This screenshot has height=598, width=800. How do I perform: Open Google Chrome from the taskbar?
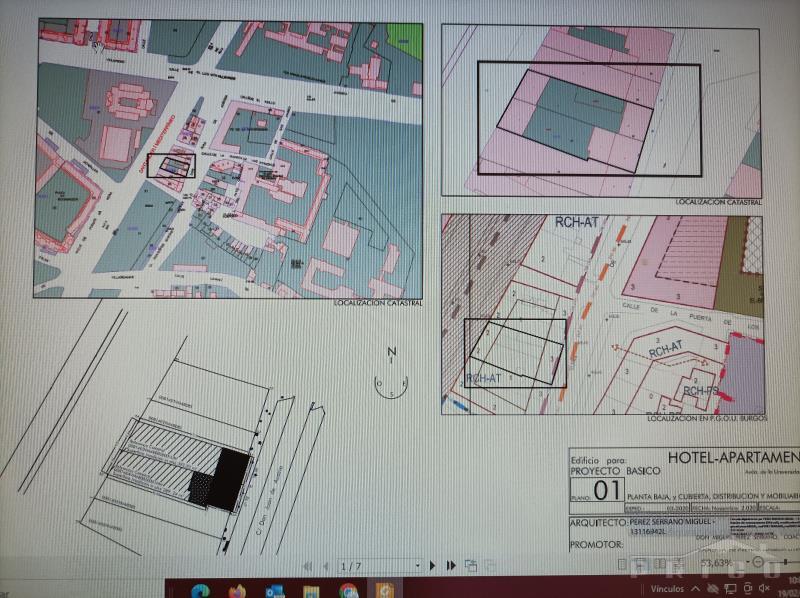click(x=347, y=589)
